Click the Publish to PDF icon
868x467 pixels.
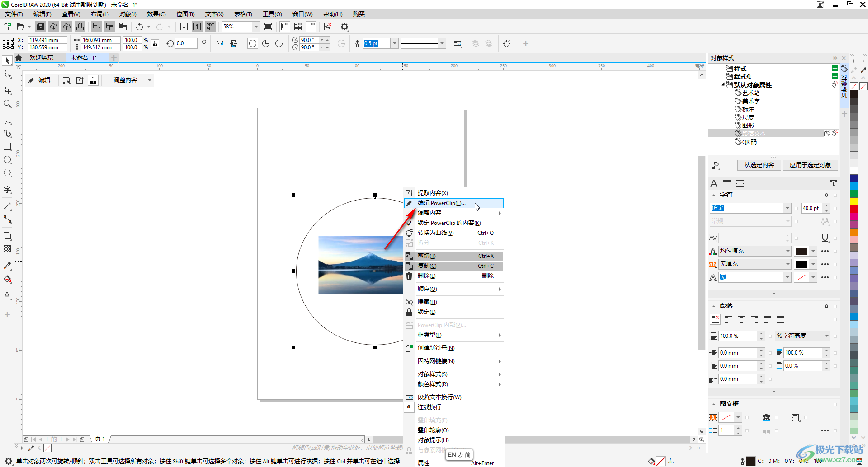(210, 27)
